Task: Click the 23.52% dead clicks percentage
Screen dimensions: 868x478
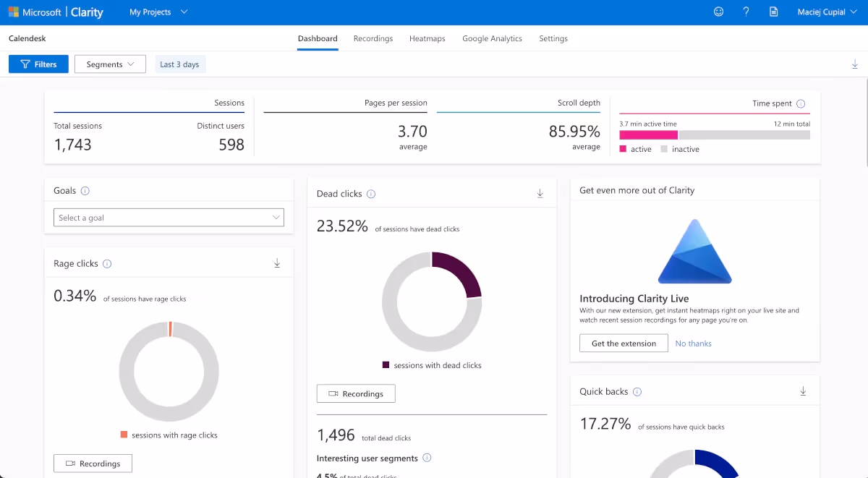Action: click(x=342, y=226)
